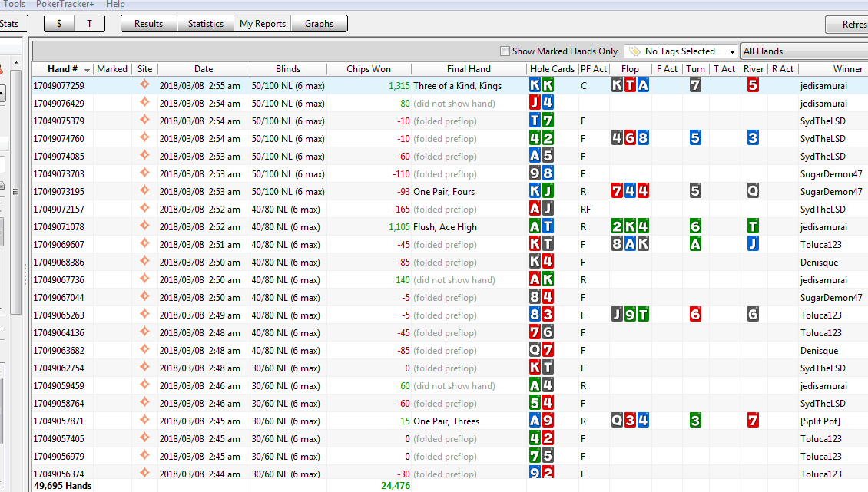The width and height of the screenshot is (868, 492).
Task: Click the tag icon beside No Tags Selected
Action: click(634, 51)
